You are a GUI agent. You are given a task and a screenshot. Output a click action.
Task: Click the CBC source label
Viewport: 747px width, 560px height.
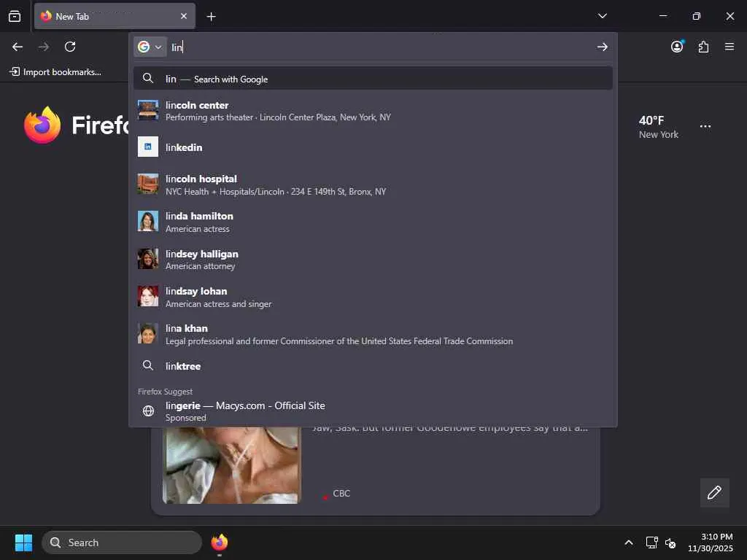tap(341, 494)
